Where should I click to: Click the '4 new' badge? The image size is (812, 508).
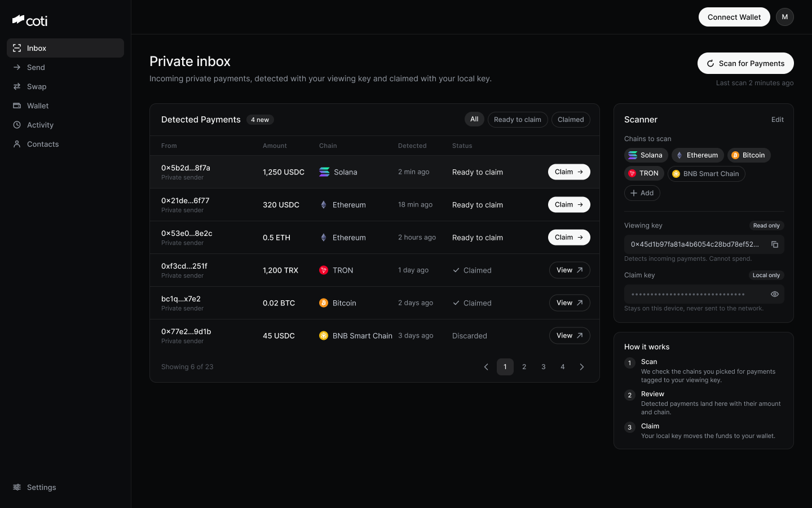coord(260,120)
